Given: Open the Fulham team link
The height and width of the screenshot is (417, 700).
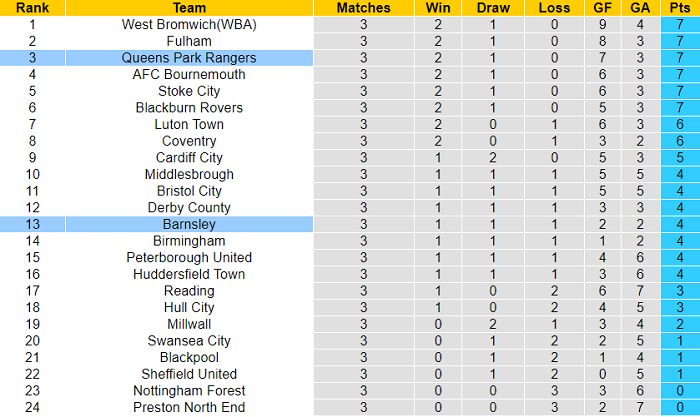Looking at the screenshot, I should [189, 41].
